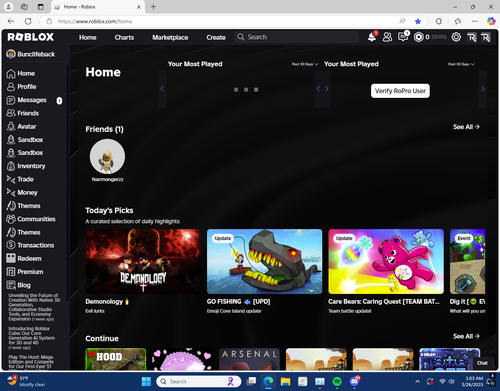This screenshot has width=500, height=391.
Task: Expand the first Past 30 Days dropdown
Action: tap(305, 64)
